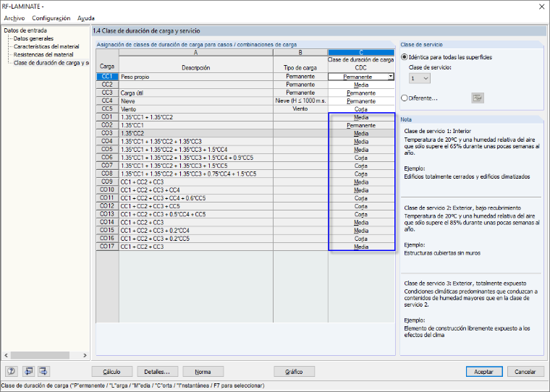The height and width of the screenshot is (392, 550).
Task: Select the 'Diferente...' radio option
Action: pos(405,98)
